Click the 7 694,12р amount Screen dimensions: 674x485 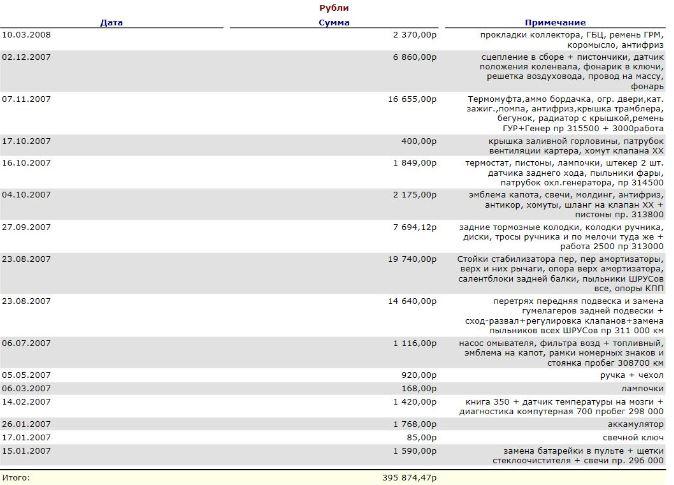pyautogui.click(x=412, y=226)
